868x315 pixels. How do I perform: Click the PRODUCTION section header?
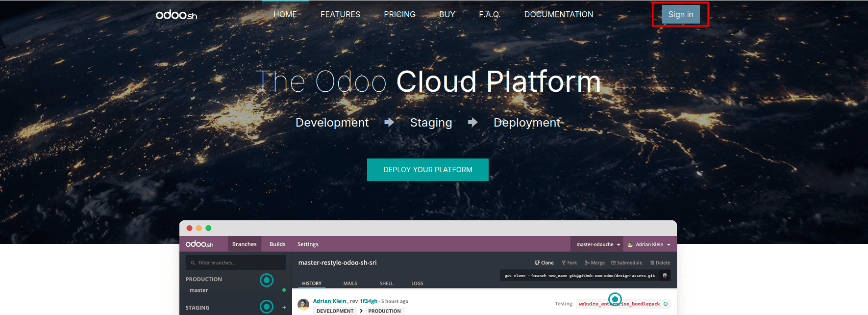click(204, 279)
